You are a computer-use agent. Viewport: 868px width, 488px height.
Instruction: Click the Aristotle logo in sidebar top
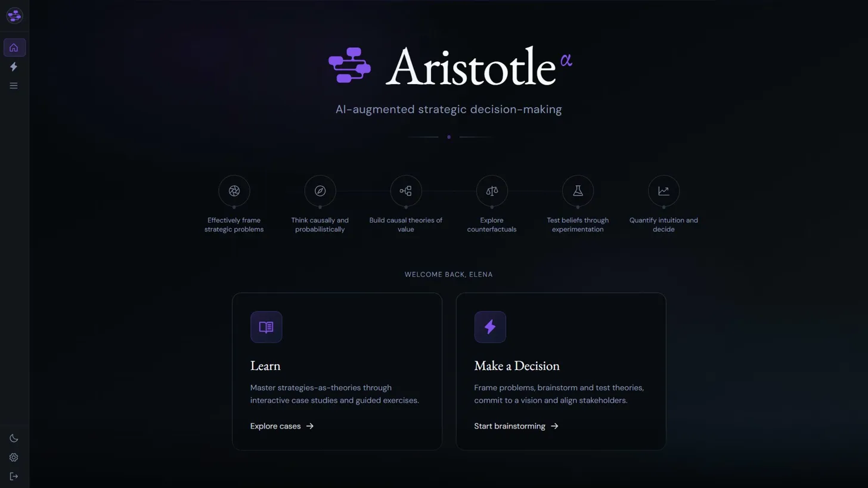pyautogui.click(x=14, y=15)
